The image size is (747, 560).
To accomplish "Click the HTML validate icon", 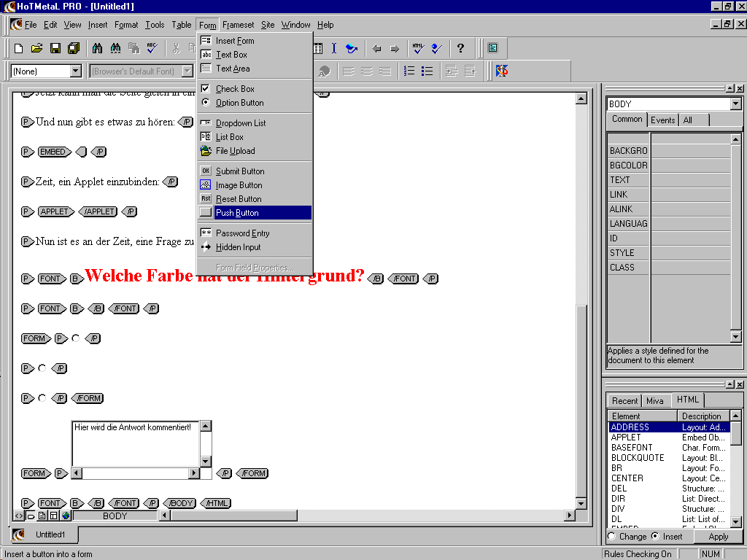I will [418, 49].
